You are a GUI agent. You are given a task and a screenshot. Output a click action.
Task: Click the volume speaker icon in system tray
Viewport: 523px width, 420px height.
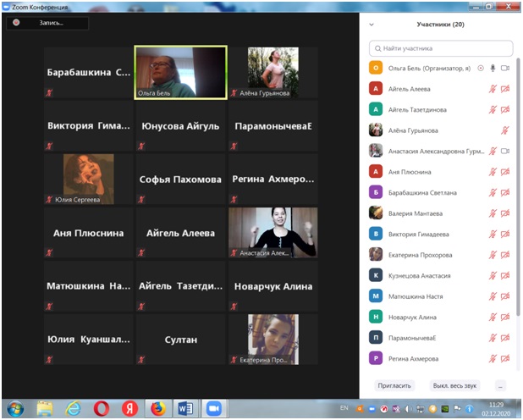(x=408, y=409)
